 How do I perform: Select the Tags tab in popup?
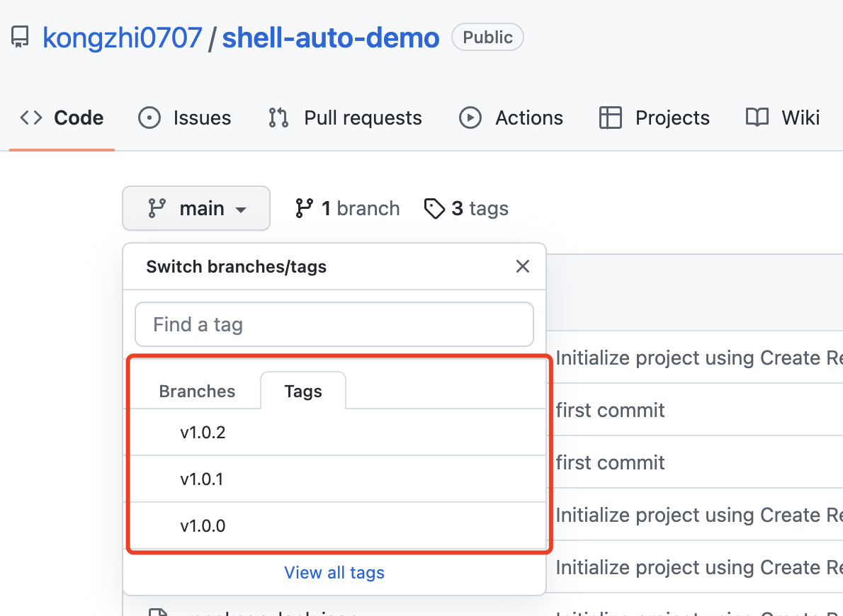[x=303, y=392]
